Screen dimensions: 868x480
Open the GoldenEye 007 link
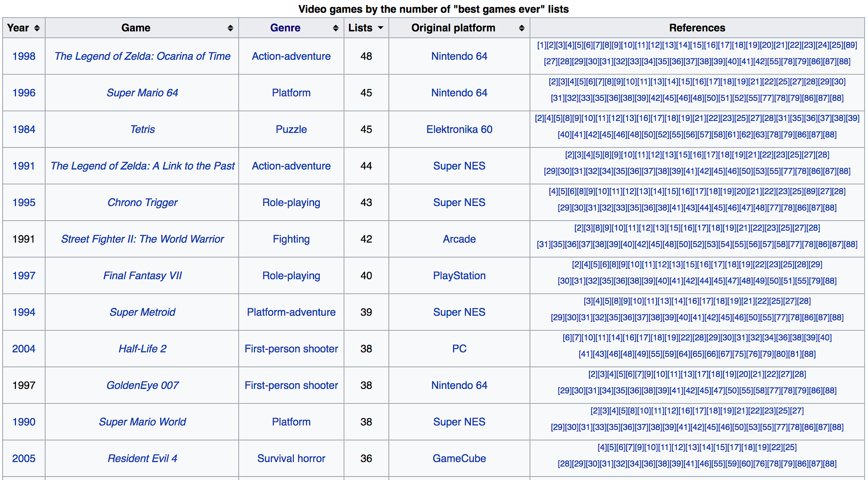[x=142, y=385]
